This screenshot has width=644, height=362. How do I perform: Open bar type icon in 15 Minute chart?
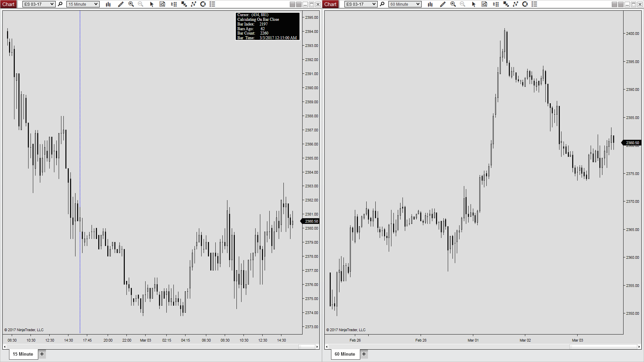pyautogui.click(x=108, y=4)
